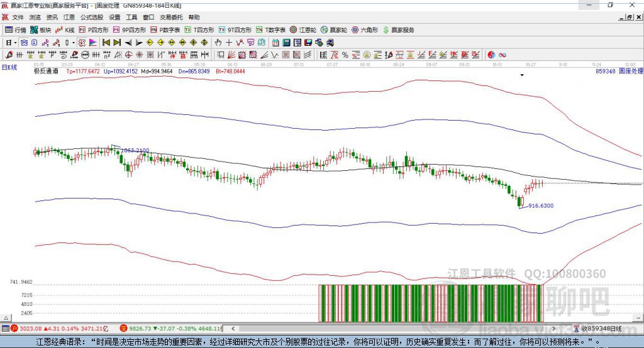The image size is (644, 348).
Task: Click the yin-yang symbol icon
Action: (x=491, y=55)
